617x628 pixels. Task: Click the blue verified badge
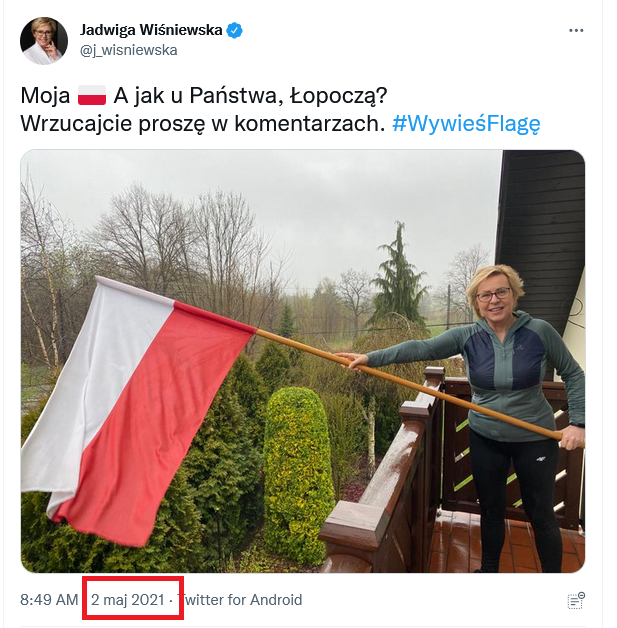click(x=234, y=30)
